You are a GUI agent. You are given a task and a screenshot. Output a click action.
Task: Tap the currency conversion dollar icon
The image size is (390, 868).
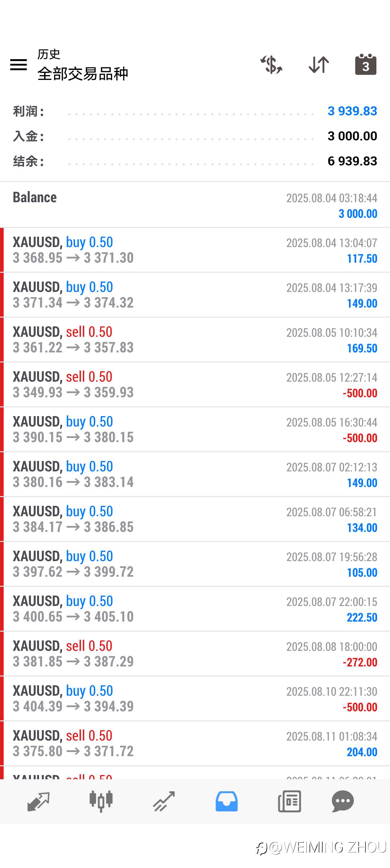[271, 64]
